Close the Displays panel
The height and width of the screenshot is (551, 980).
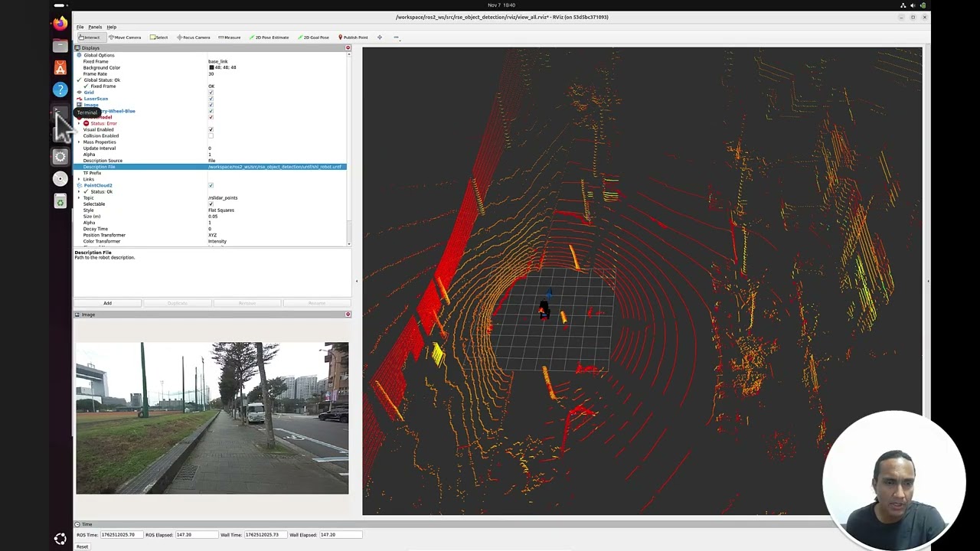tap(348, 48)
